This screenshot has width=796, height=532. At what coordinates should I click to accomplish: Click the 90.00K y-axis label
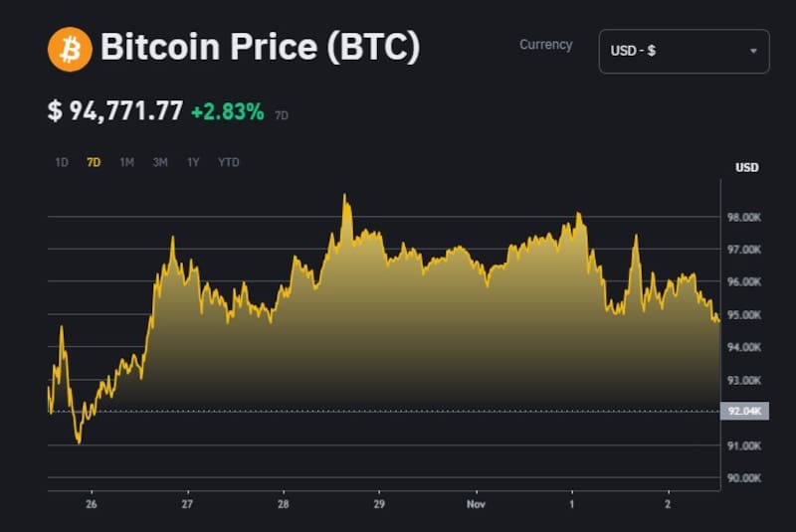coord(745,478)
